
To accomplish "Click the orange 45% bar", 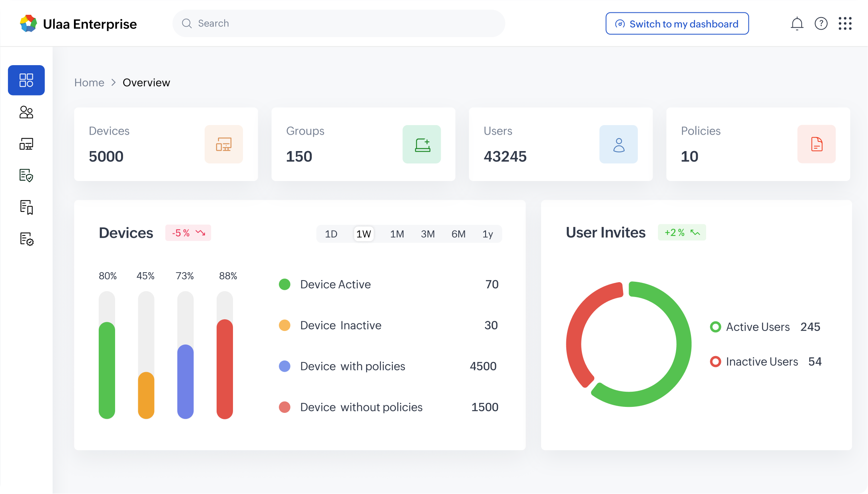I will (146, 396).
